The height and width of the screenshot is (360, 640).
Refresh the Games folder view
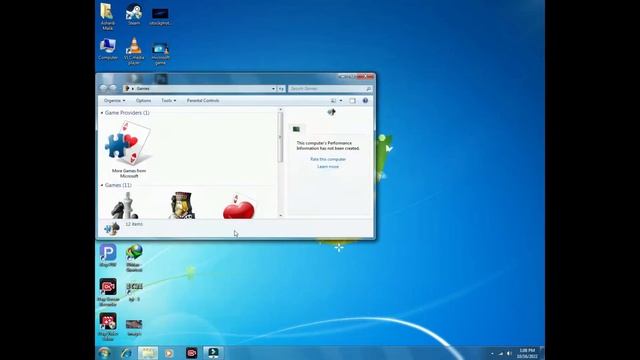(x=281, y=89)
